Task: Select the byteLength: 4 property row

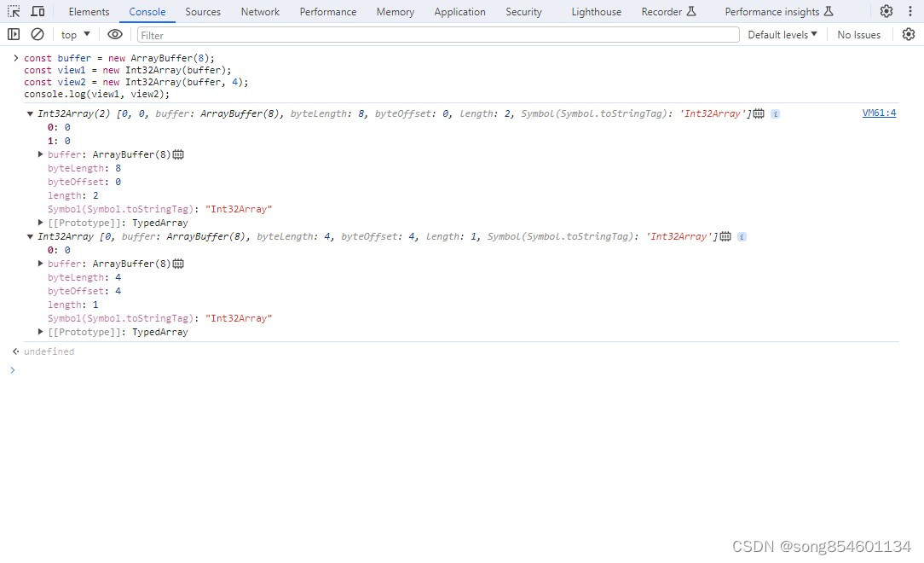Action: 84,277
